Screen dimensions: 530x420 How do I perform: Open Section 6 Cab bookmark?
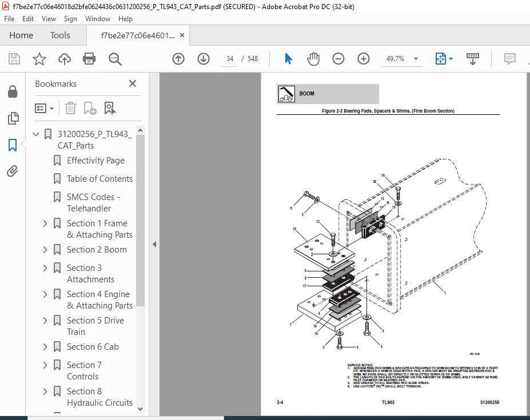93,347
